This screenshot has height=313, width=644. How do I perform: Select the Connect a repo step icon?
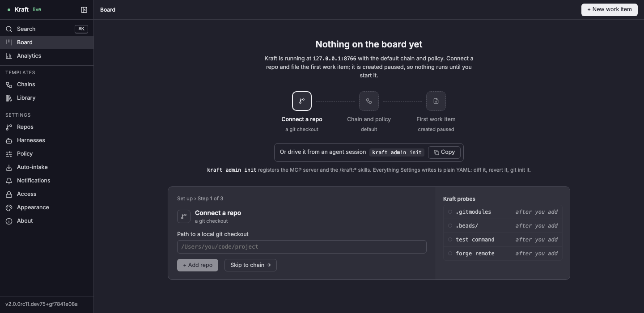(x=302, y=101)
